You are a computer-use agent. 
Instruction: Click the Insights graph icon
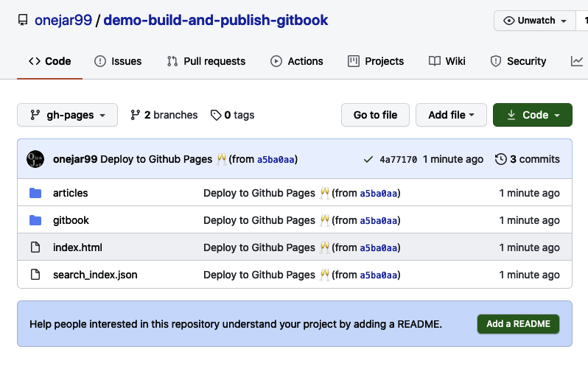577,61
